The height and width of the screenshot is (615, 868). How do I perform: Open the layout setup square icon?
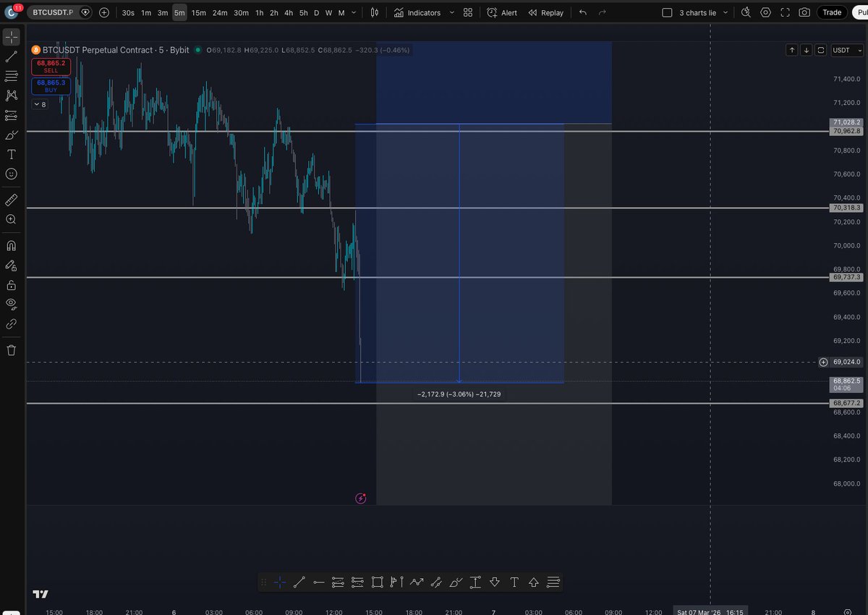click(x=667, y=12)
